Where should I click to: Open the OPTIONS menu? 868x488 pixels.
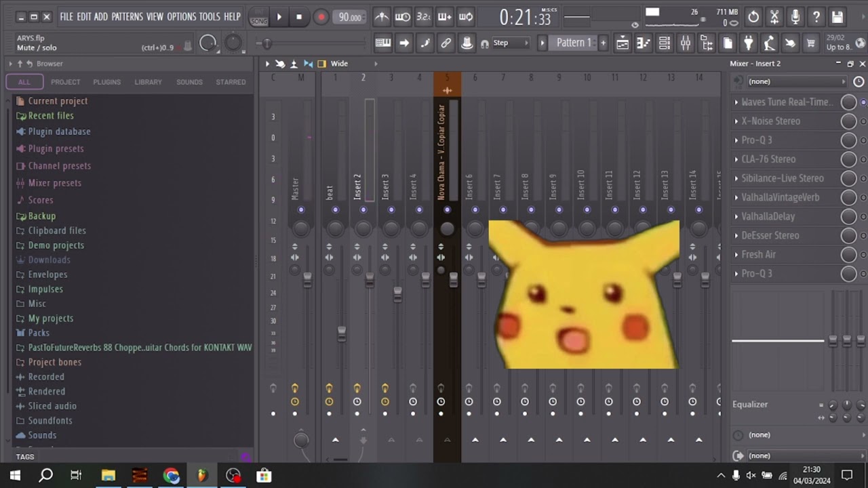[181, 16]
